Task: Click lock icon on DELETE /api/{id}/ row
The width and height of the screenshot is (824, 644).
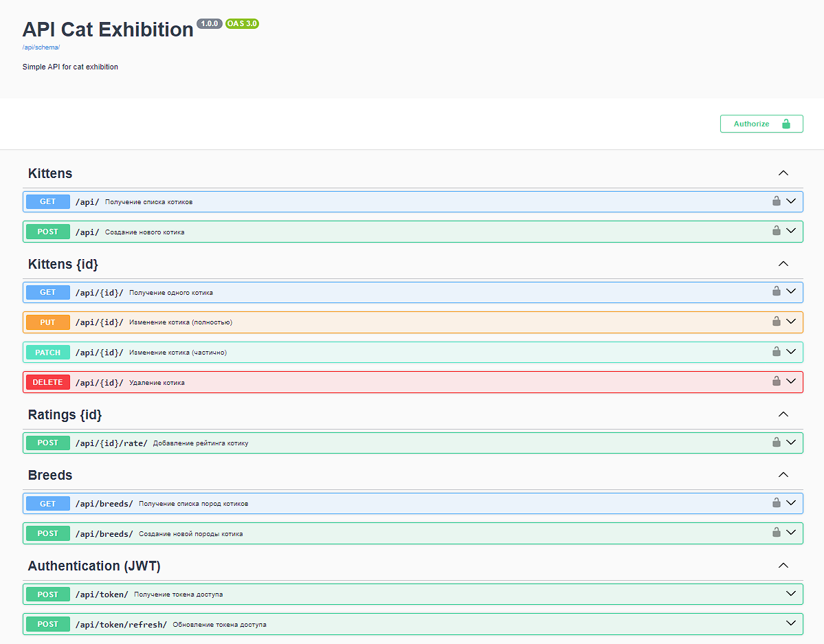Action: (776, 381)
